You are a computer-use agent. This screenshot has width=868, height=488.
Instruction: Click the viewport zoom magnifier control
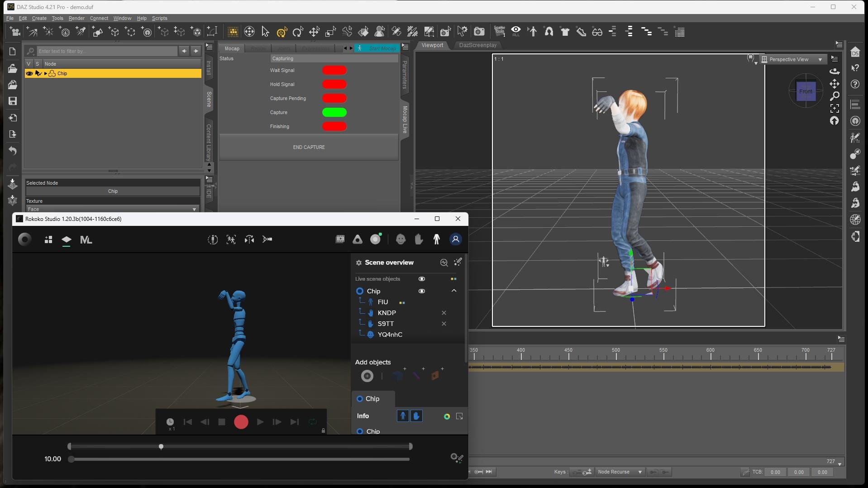point(835,96)
